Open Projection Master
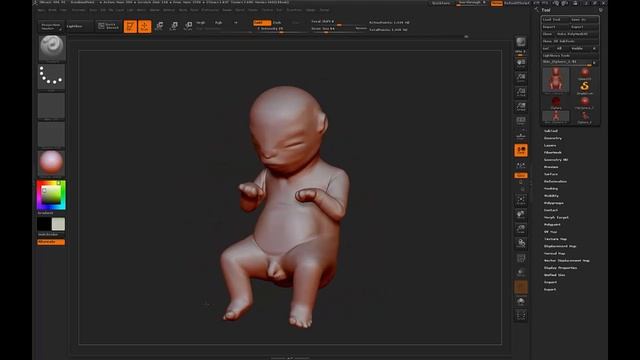The height and width of the screenshot is (360, 640). [51, 27]
